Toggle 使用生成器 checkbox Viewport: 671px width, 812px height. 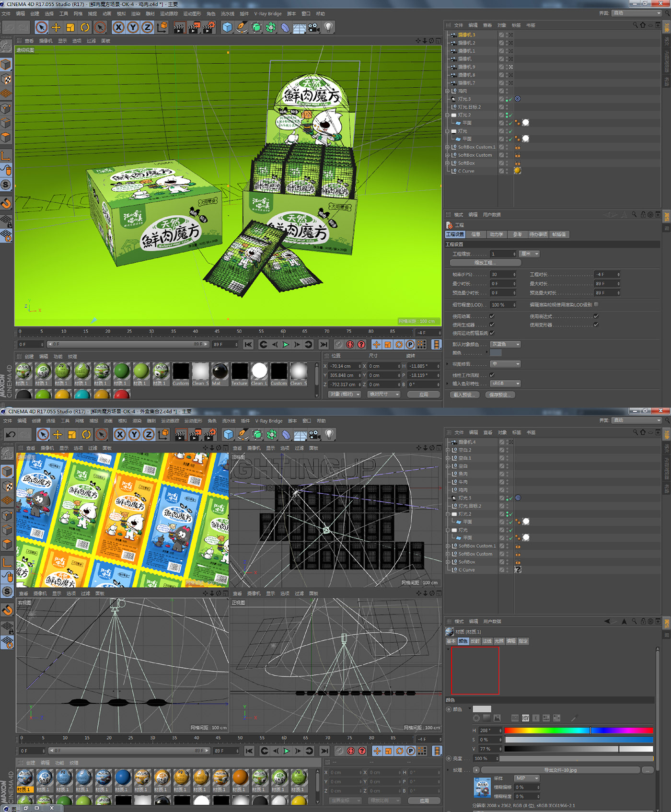[x=492, y=325]
